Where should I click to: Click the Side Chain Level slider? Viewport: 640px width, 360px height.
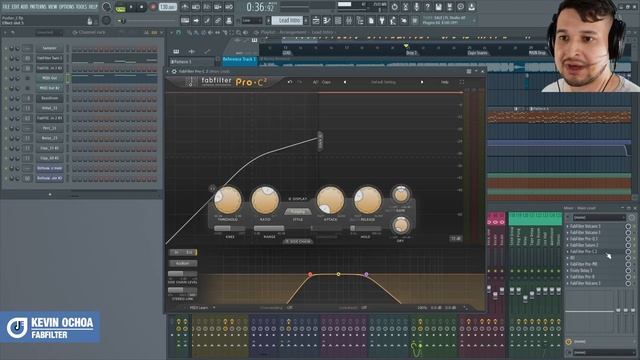tap(182, 273)
